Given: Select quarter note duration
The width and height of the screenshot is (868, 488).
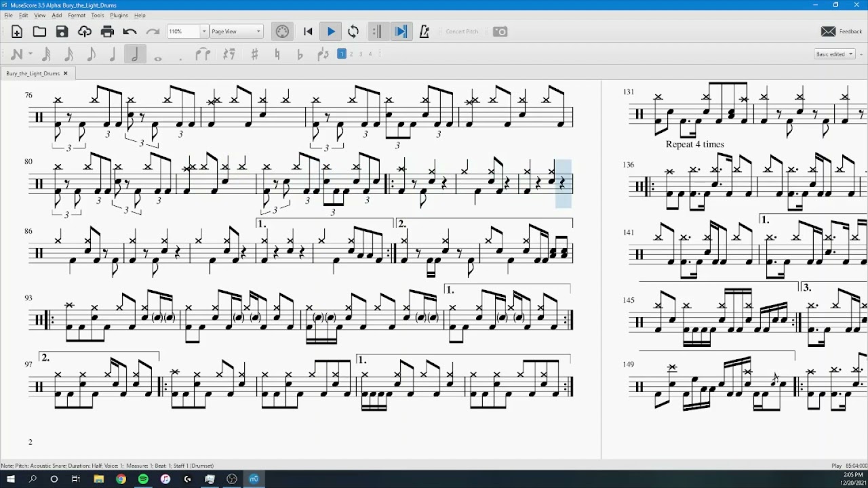Looking at the screenshot, I should click(x=113, y=54).
